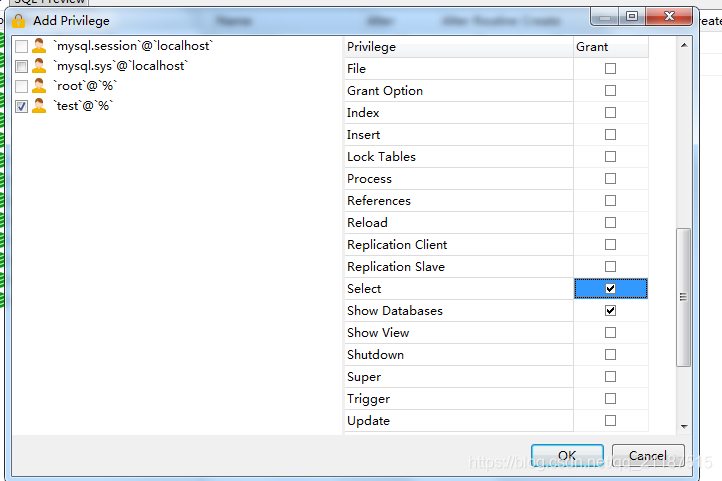Tick the Index privilege grant checkbox

click(x=610, y=113)
